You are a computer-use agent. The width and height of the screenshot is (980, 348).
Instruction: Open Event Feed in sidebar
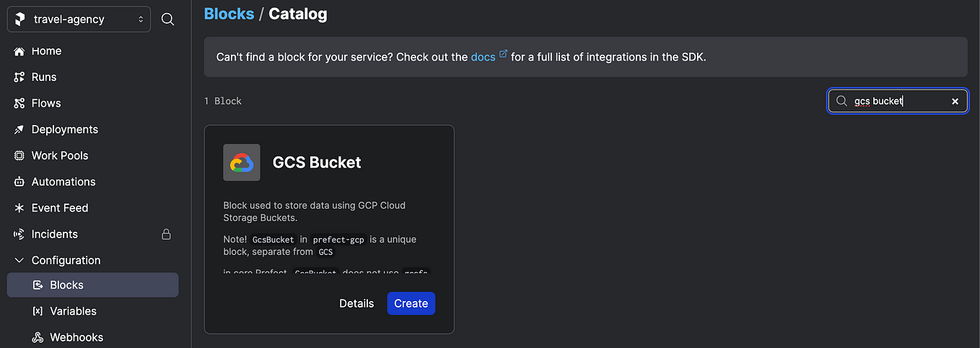[x=60, y=208]
